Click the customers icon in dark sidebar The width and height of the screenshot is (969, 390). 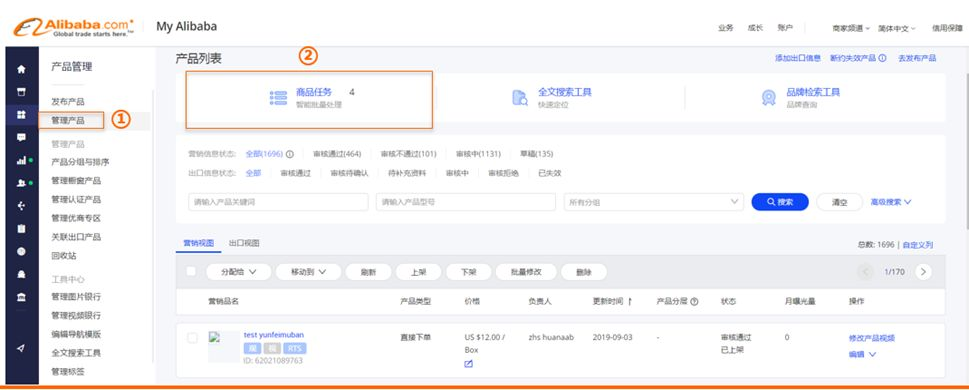21,184
